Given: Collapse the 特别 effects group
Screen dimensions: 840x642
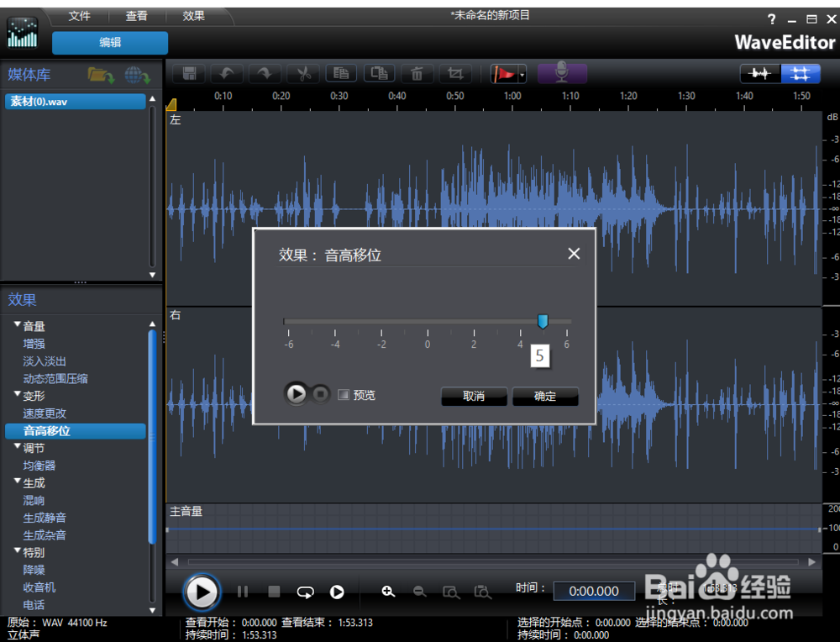Looking at the screenshot, I should pos(17,550).
